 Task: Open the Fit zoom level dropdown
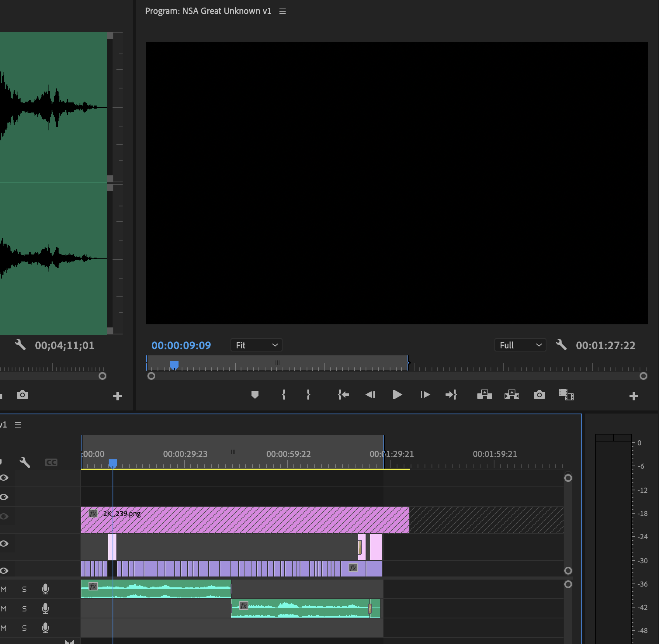(256, 345)
